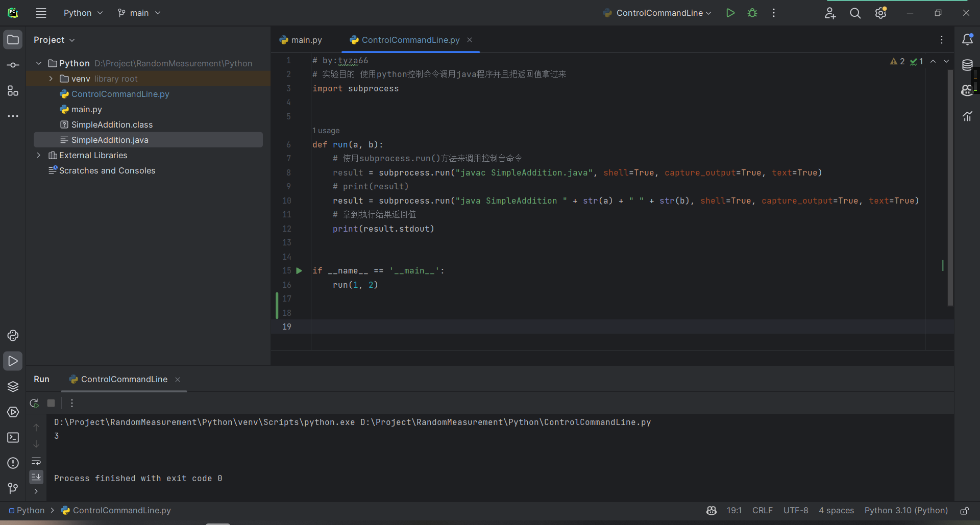Click the 1 usage inlay hint
The image size is (980, 525).
(326, 131)
